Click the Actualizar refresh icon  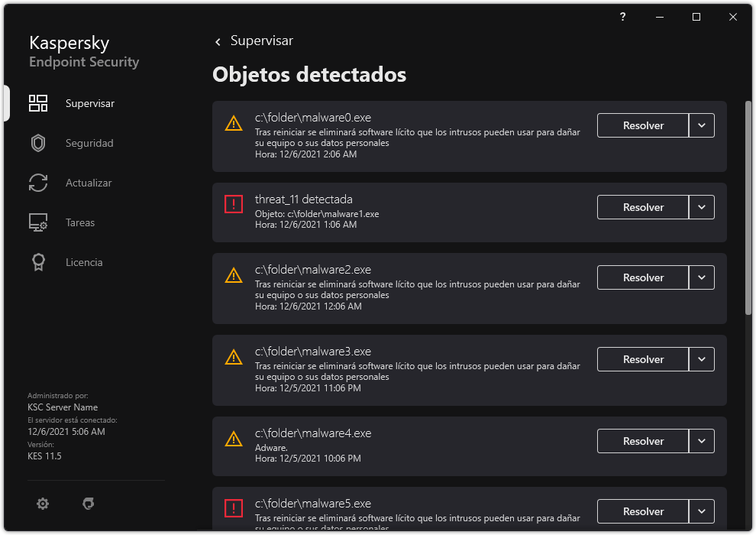38,183
